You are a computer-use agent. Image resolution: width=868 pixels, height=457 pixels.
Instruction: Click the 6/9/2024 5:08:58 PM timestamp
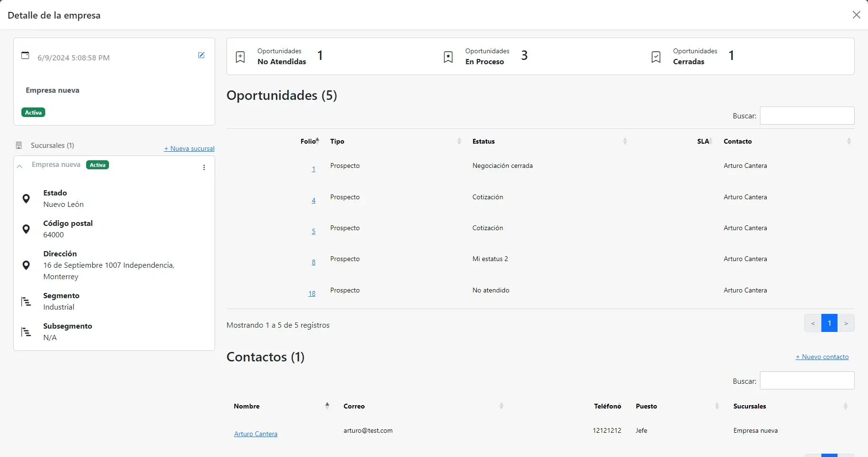74,58
